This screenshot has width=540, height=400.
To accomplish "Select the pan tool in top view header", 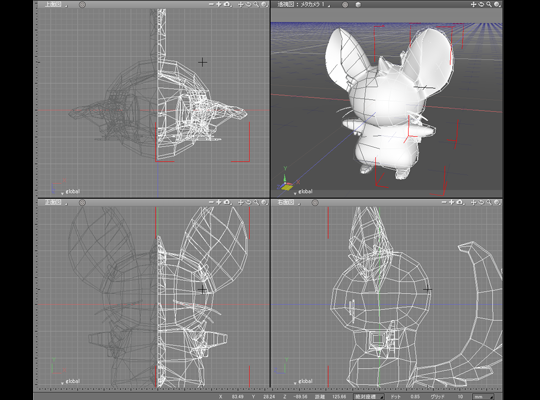I will [241, 4].
